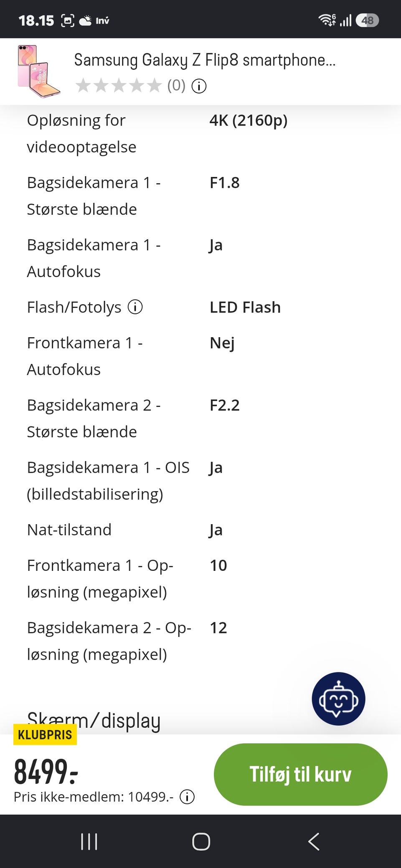Open the Galaxy Z Flip8 product thumbnail
Image resolution: width=401 pixels, height=868 pixels.
(39, 71)
